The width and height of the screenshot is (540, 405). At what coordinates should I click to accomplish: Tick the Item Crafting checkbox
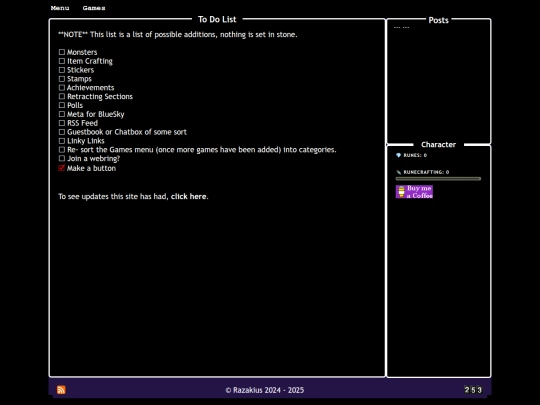tap(62, 61)
